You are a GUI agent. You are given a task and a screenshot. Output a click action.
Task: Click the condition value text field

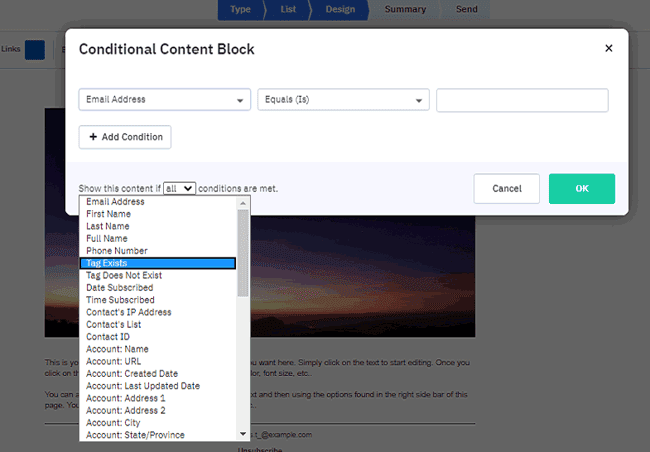click(522, 100)
